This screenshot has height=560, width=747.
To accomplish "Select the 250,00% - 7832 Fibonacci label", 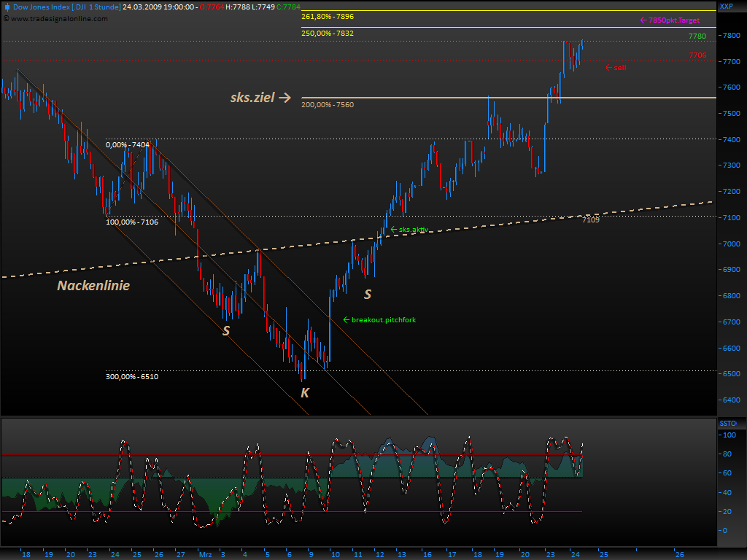I will [328, 34].
